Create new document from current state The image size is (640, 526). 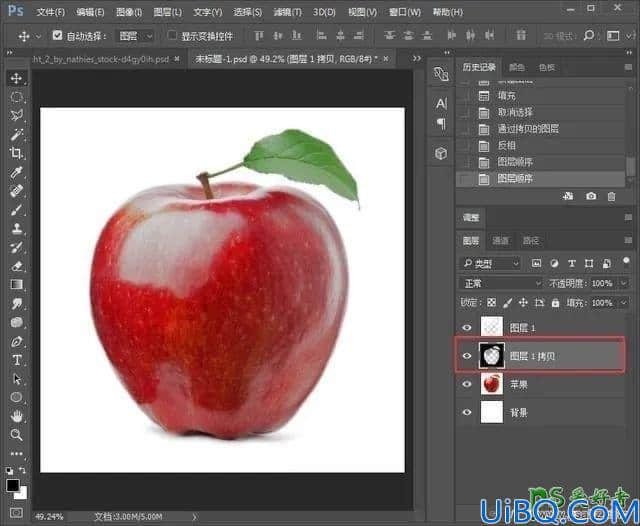568,196
